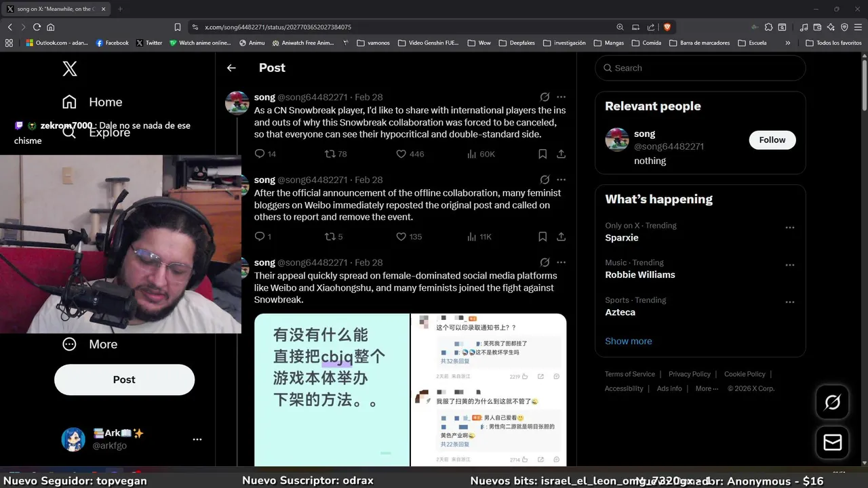Screen dimensions: 868x488
Task: Expand More footer options
Action: point(707,388)
